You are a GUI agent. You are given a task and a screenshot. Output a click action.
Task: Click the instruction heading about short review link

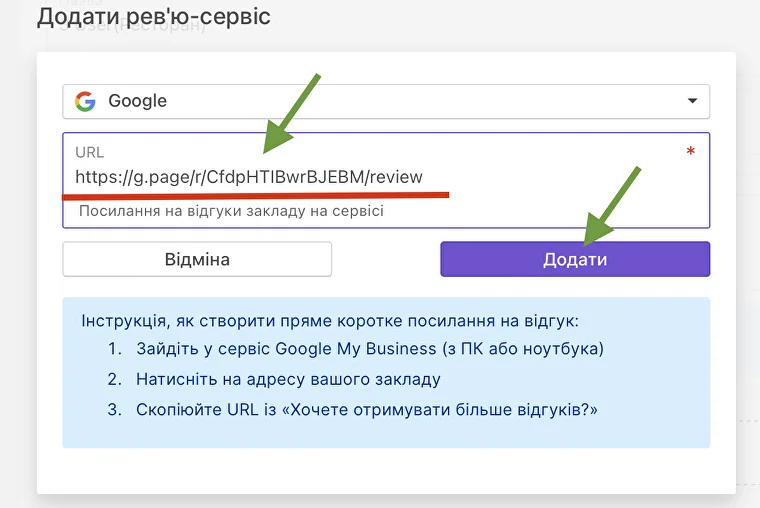coord(329,321)
